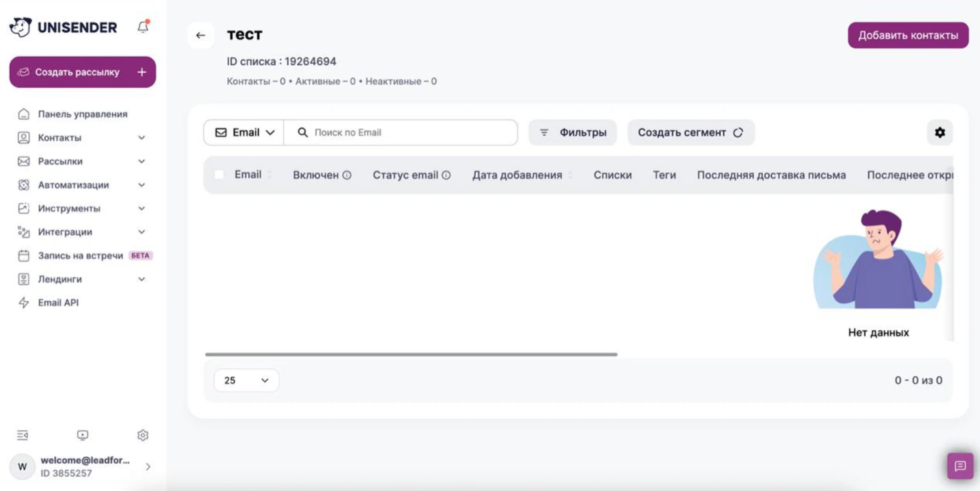Open the chat widget icon
The width and height of the screenshot is (980, 491).
[x=960, y=466]
